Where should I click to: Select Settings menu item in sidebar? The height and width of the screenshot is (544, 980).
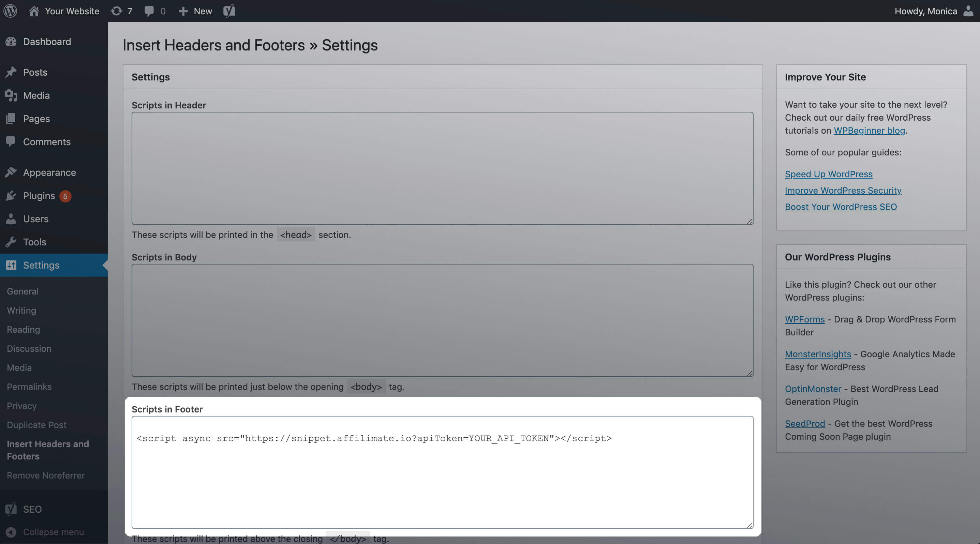(41, 265)
